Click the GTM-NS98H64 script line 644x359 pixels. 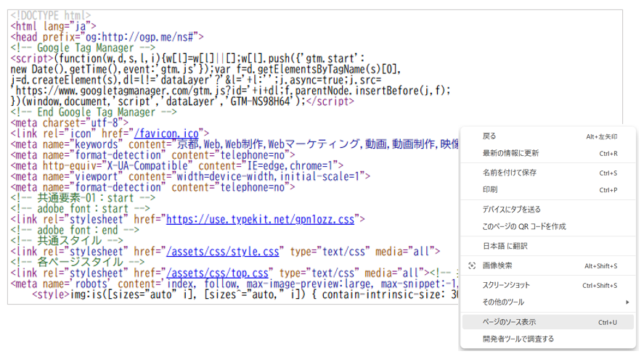(x=182, y=102)
